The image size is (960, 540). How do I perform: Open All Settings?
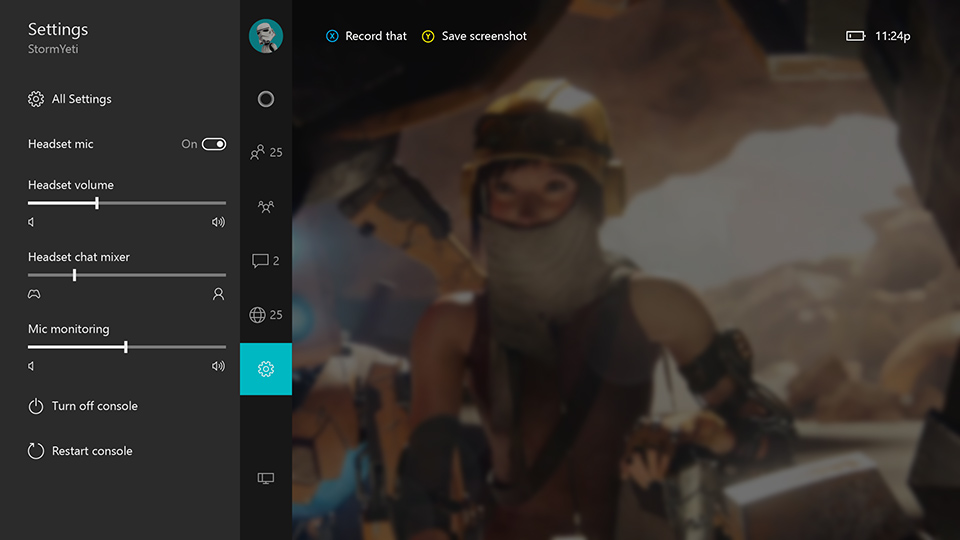70,99
